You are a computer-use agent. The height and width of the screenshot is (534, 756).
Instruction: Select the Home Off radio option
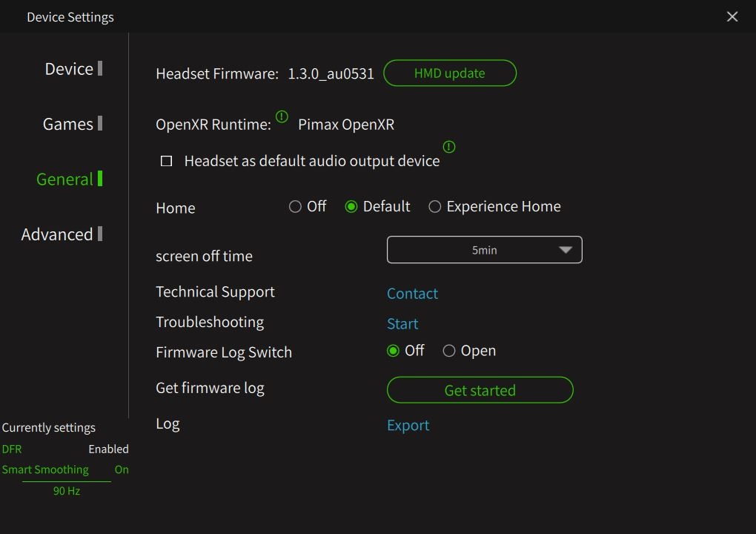coord(295,207)
